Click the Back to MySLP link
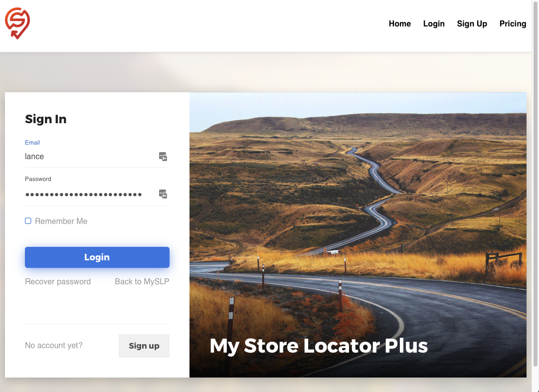This screenshot has width=539, height=392. [142, 282]
